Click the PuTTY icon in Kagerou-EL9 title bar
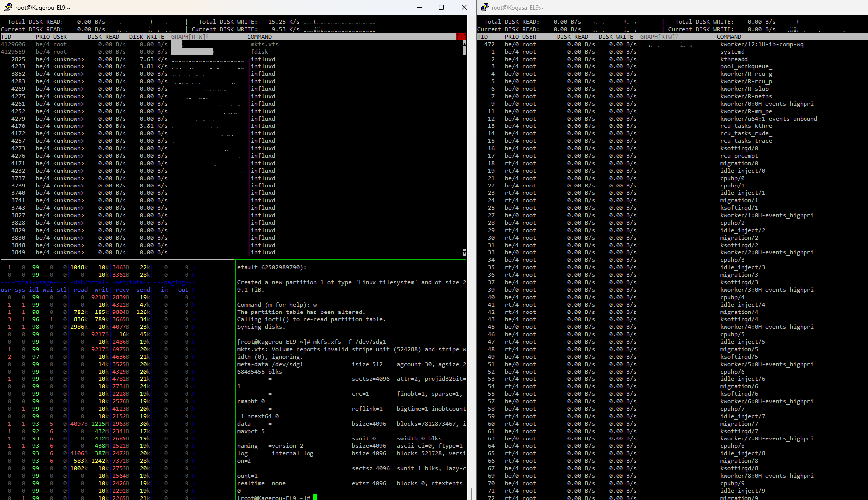This screenshot has width=868, height=500. click(8, 7)
